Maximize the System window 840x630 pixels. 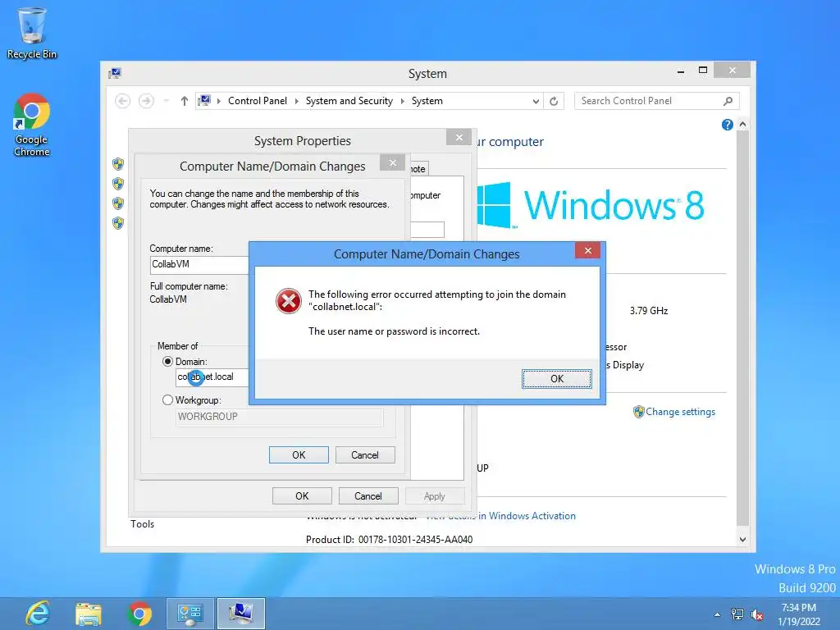pyautogui.click(x=703, y=71)
